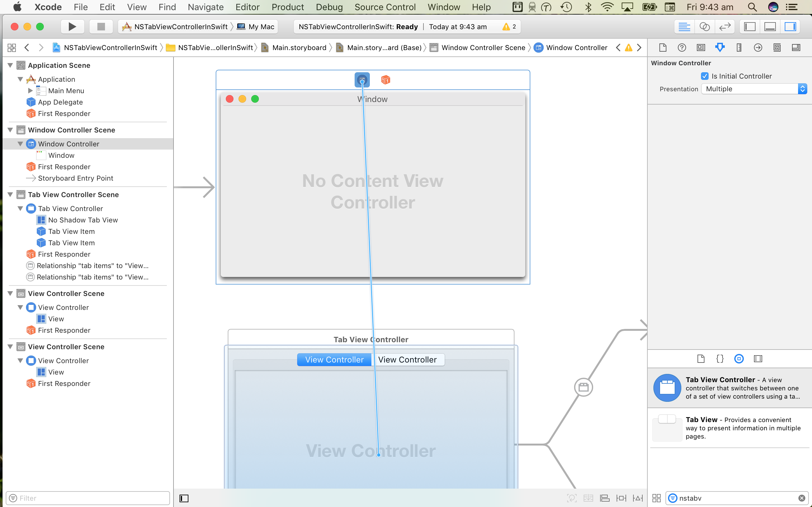
Task: Collapse the Tab View Controller Scene
Action: pos(10,195)
